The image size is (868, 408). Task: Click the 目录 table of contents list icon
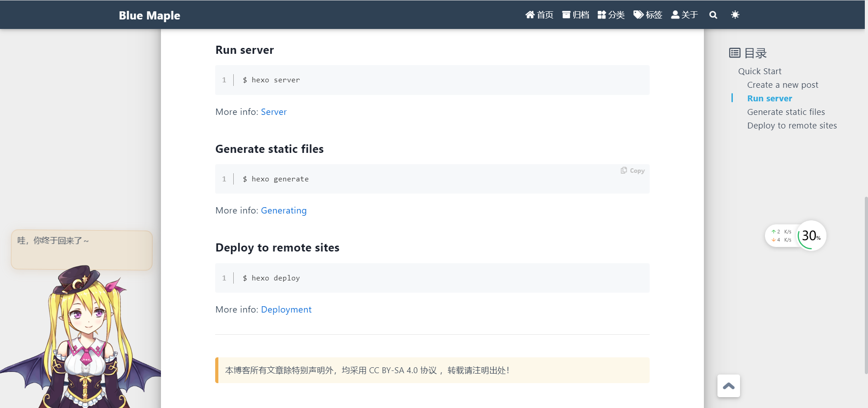coord(735,53)
